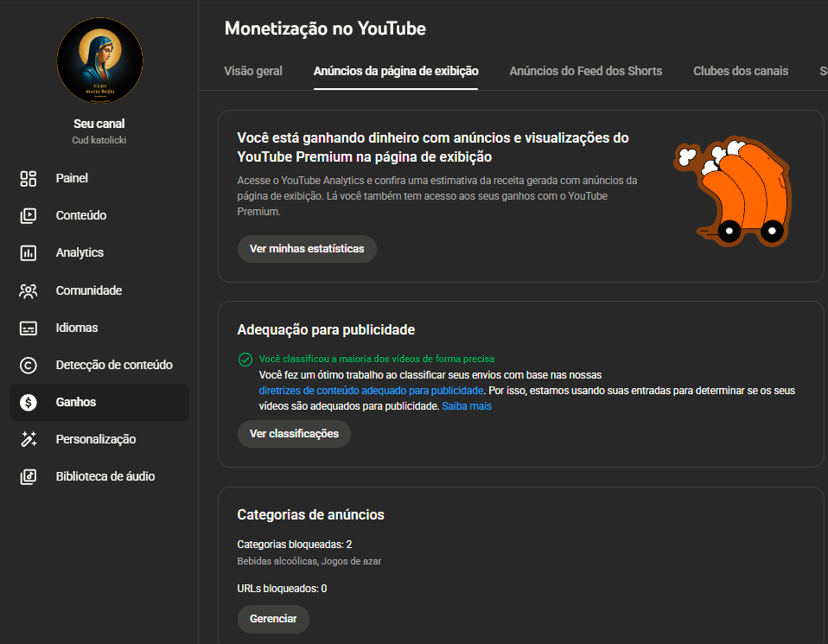Image resolution: width=828 pixels, height=644 pixels.
Task: Click the green checkmark classification icon
Action: [245, 360]
